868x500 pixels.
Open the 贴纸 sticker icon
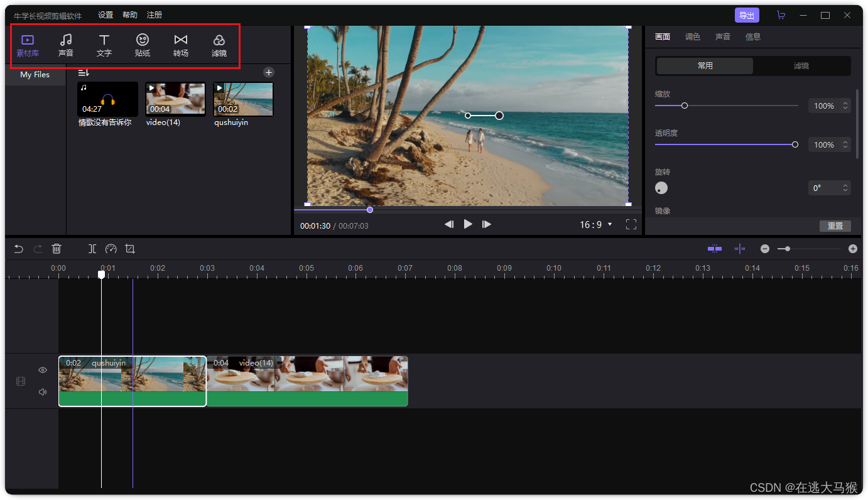coord(143,46)
